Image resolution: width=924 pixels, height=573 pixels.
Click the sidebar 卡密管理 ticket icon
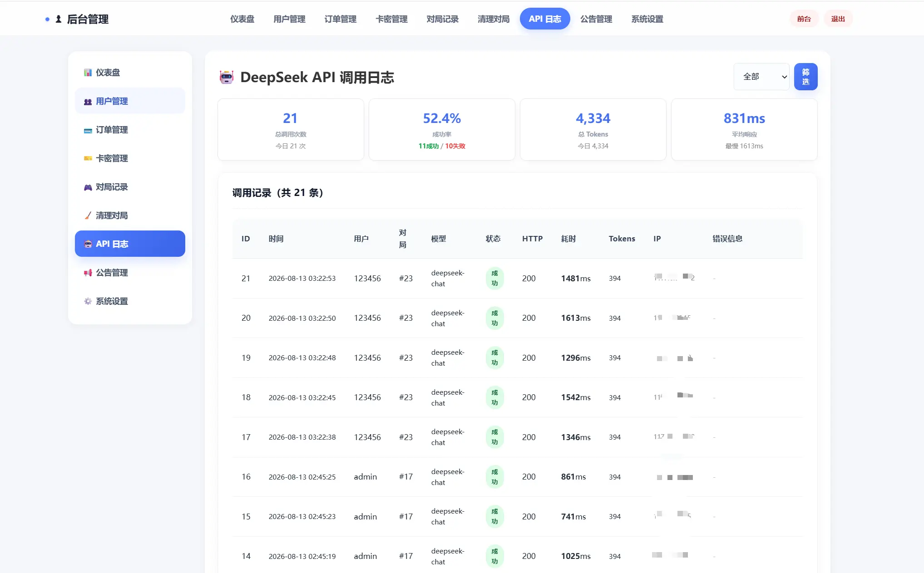pos(88,158)
